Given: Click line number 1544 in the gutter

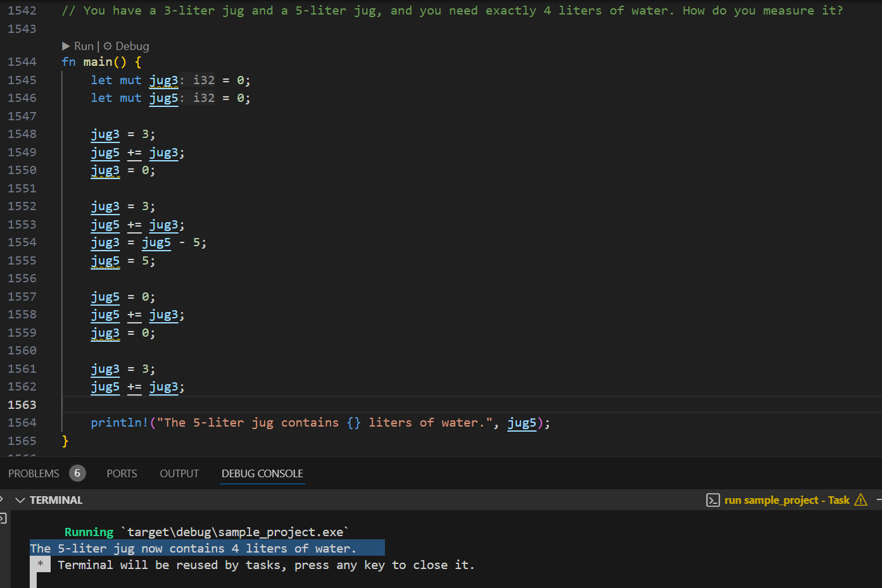Looking at the screenshot, I should pyautogui.click(x=22, y=62).
